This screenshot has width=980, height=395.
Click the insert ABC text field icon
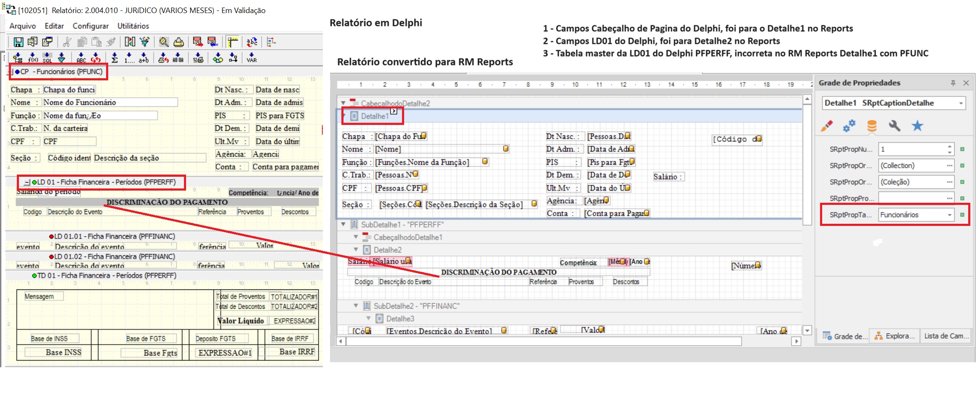(x=81, y=58)
